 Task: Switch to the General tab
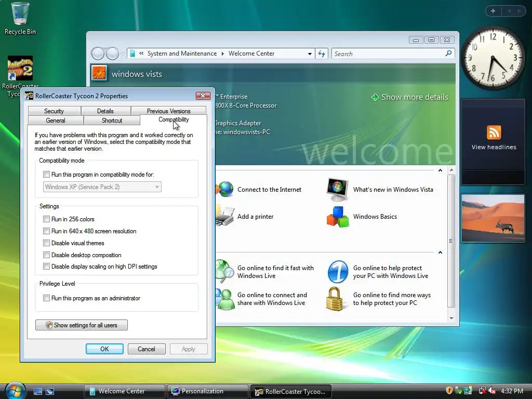pos(55,121)
